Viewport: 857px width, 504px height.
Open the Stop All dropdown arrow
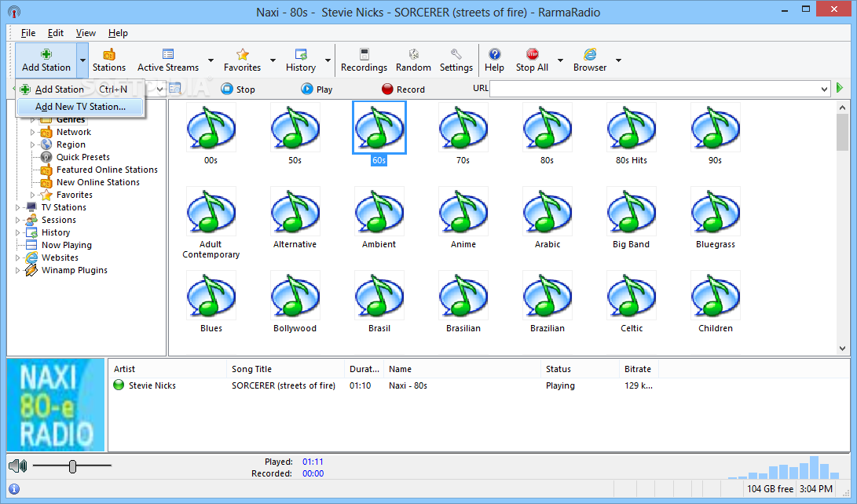point(560,60)
